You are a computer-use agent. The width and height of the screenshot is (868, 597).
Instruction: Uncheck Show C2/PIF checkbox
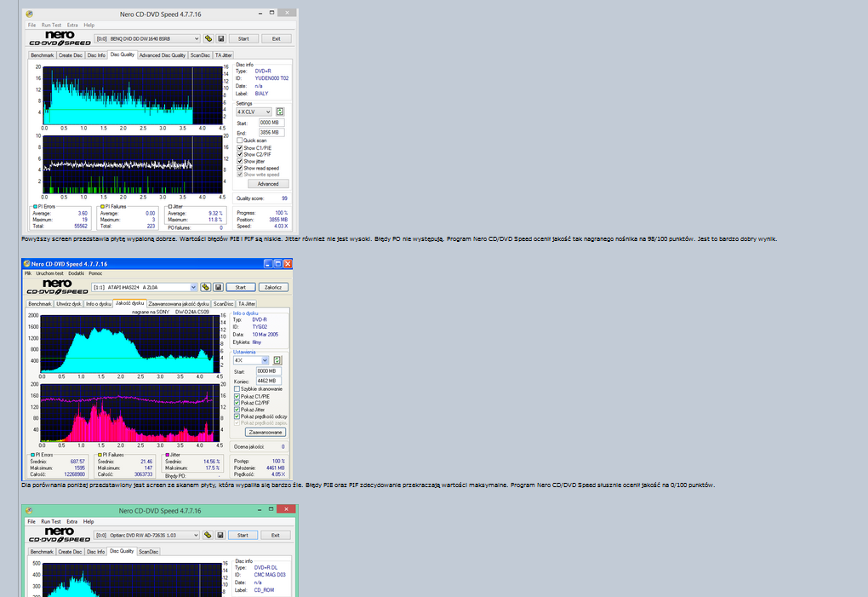point(240,154)
